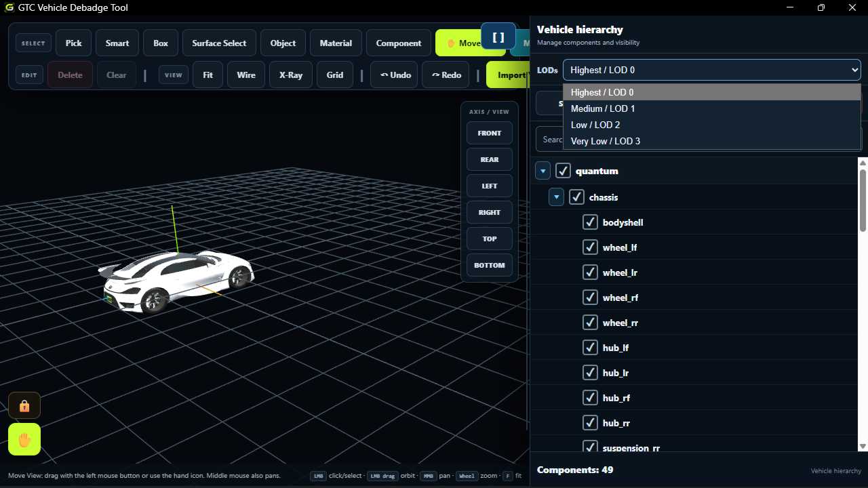The image size is (868, 488).
Task: Select the bodyshell tree label
Action: [x=623, y=222]
